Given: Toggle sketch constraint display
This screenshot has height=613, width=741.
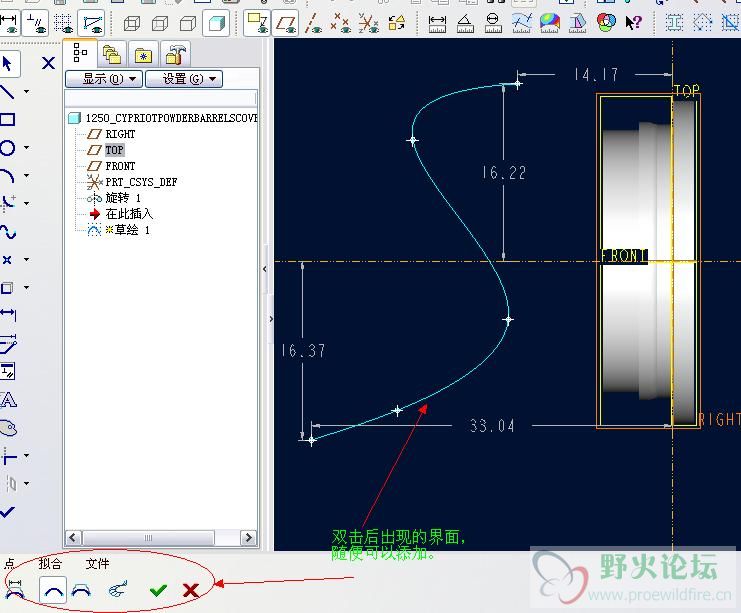Looking at the screenshot, I should point(35,23).
